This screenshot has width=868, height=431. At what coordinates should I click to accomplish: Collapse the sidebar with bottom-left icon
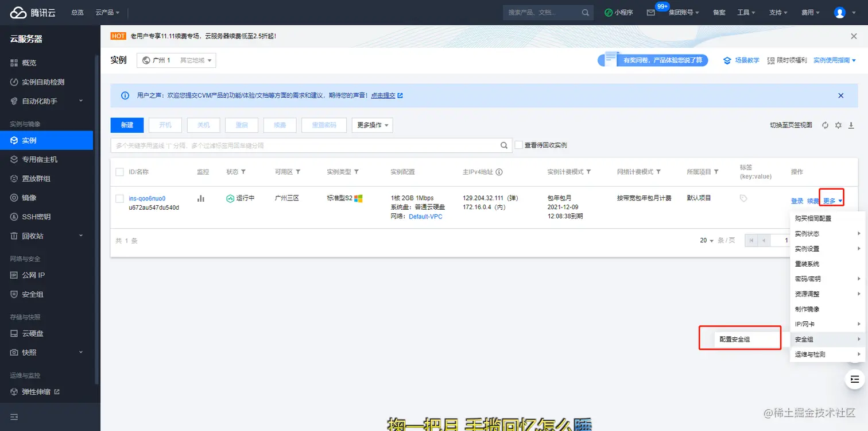14,417
